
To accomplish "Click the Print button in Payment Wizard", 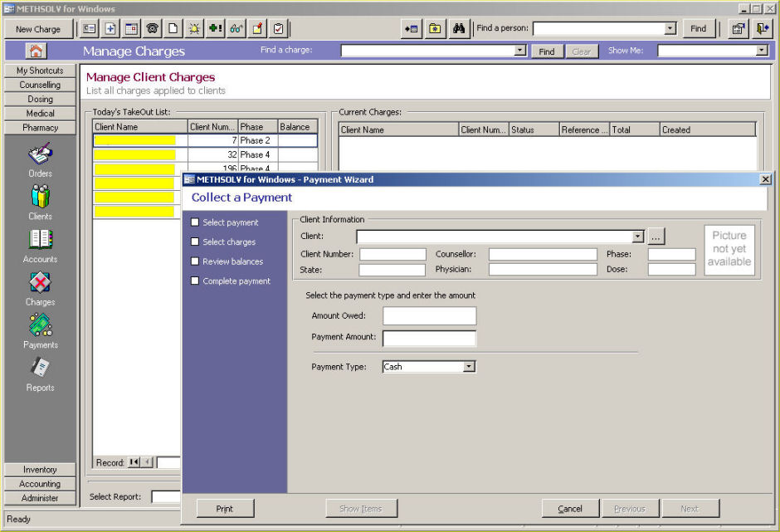I will point(225,509).
